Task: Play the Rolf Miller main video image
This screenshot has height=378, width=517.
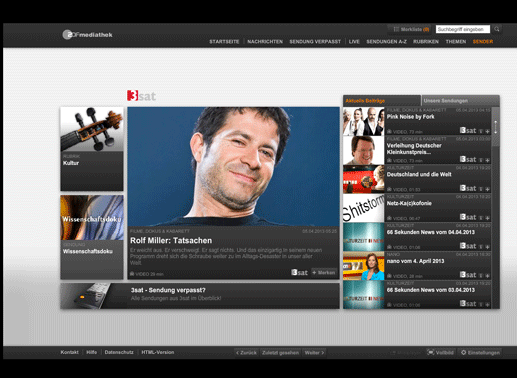Action: 233,167
